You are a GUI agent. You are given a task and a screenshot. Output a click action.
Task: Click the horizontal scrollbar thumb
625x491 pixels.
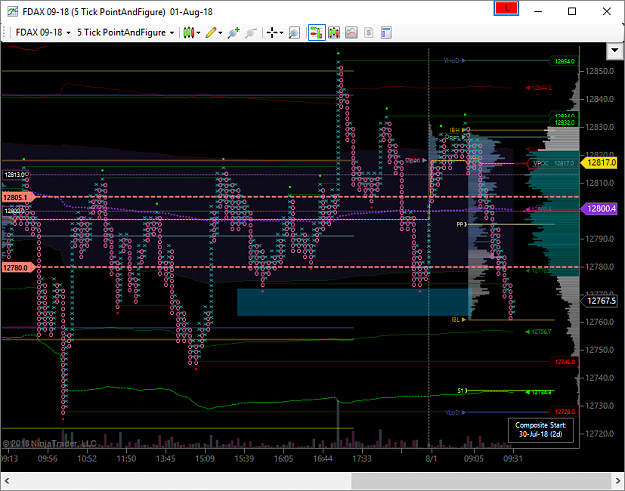click(481, 481)
